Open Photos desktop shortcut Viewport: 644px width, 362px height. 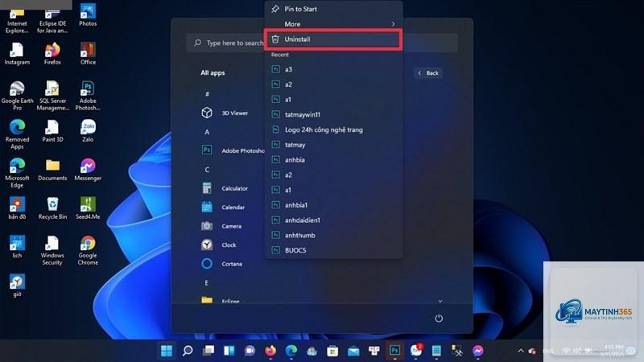point(88,15)
